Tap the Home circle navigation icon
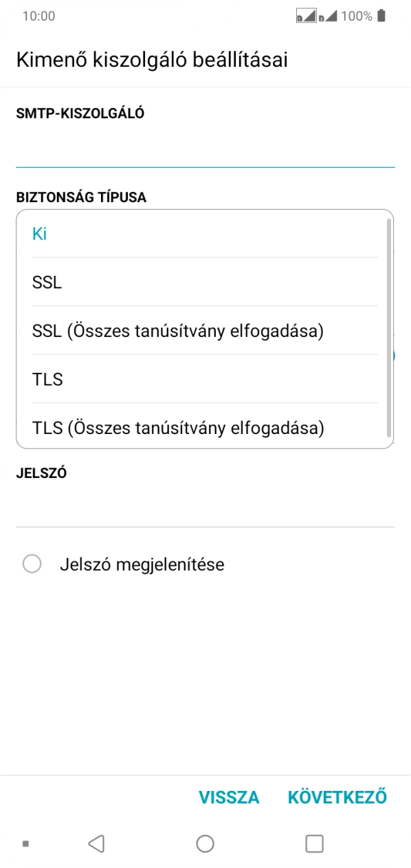Viewport: 411px width, 868px height. click(x=205, y=842)
